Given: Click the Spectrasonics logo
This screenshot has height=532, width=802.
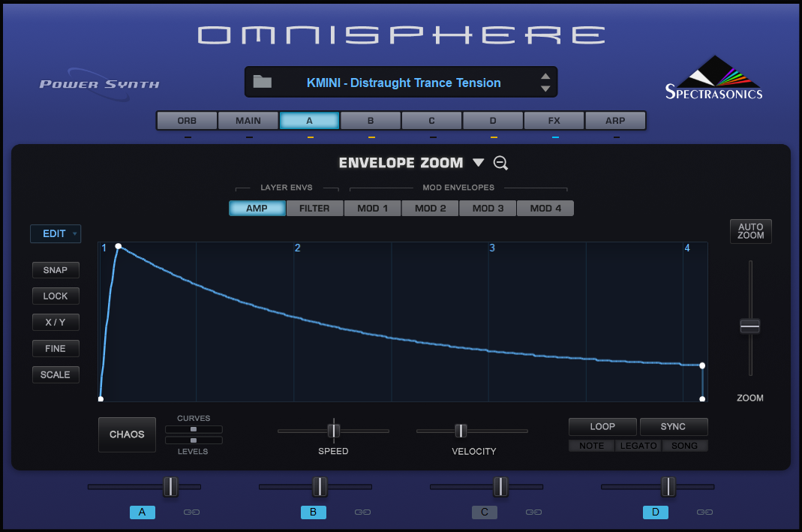Looking at the screenshot, I should (714, 78).
